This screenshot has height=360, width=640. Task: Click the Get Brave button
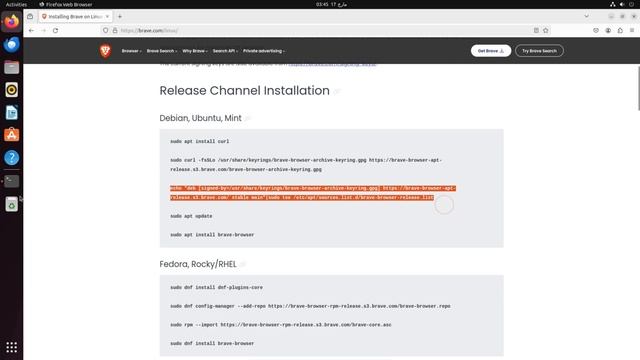click(x=491, y=51)
